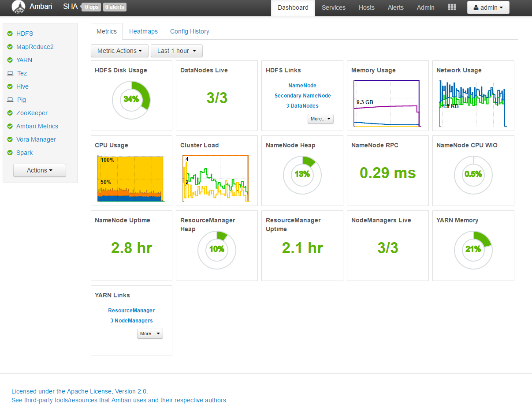Open Ambari Metrics service in sidebar
This screenshot has height=416, width=532.
[x=37, y=126]
